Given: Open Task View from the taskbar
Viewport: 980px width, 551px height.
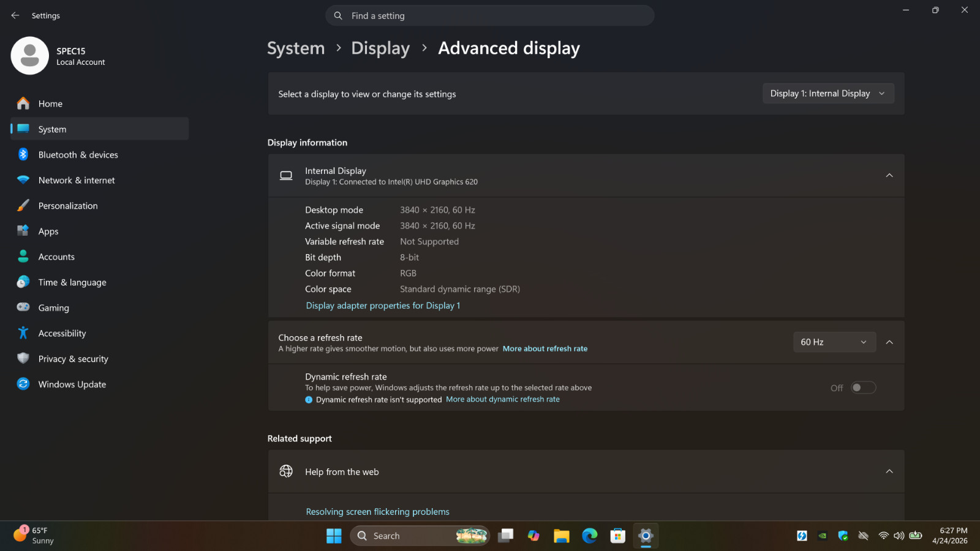Looking at the screenshot, I should pyautogui.click(x=505, y=536).
